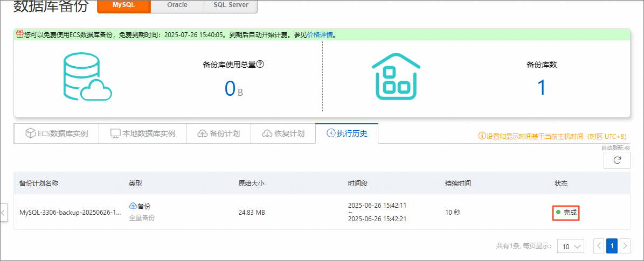Click the 持续时间 column header

[458, 184]
